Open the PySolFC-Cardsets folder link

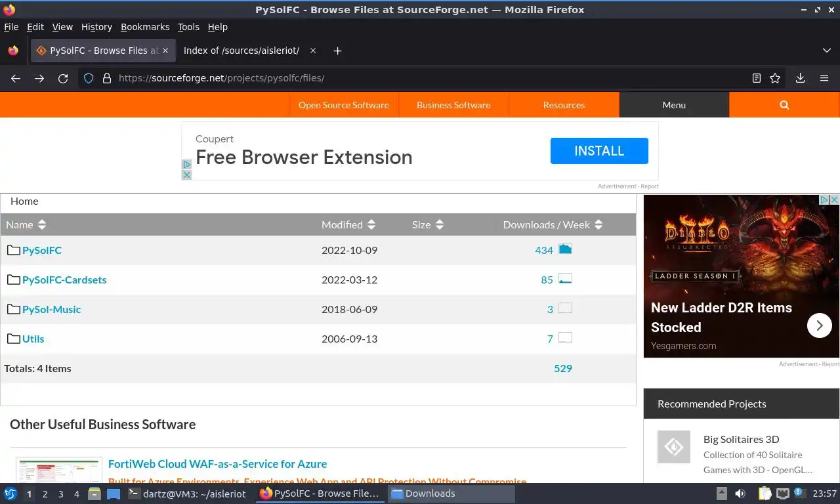(x=64, y=280)
